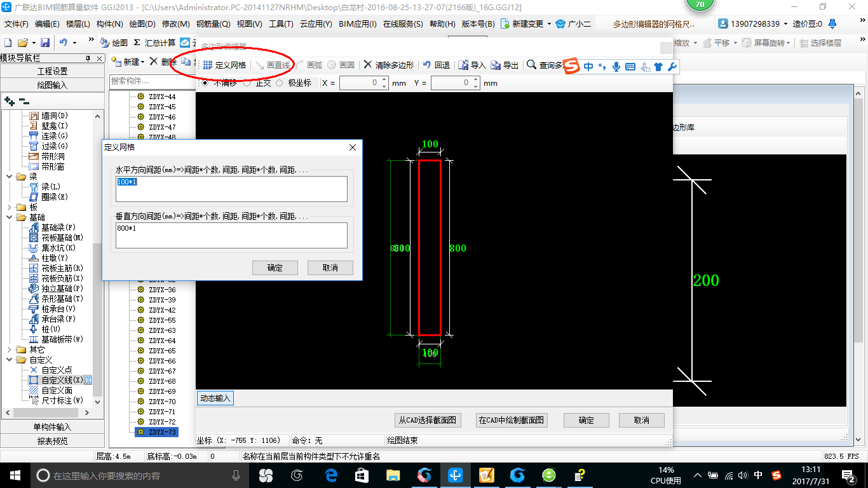
Task: Select the 画弧 arc tool
Action: (309, 65)
